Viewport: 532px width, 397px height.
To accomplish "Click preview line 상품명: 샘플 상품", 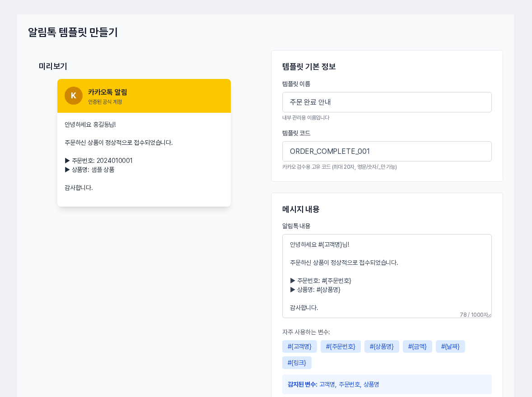I will coord(89,170).
